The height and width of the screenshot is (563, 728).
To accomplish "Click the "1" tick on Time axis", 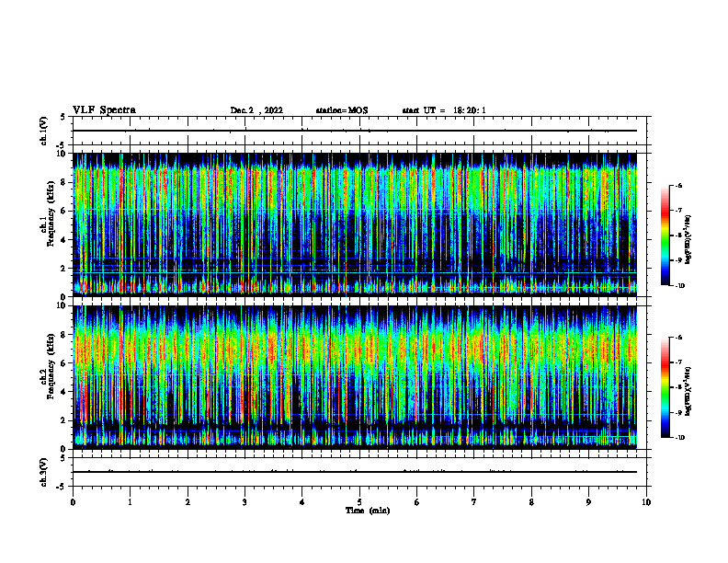I will (x=131, y=502).
